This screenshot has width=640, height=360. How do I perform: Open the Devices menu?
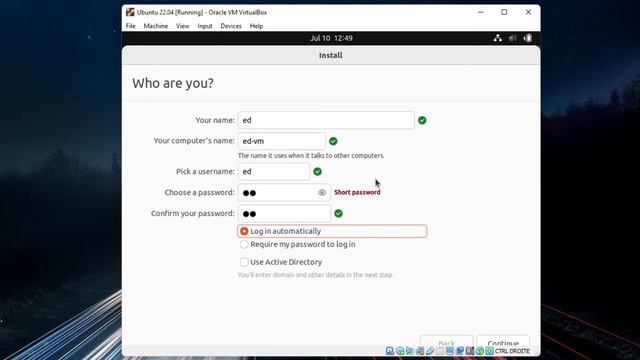click(x=231, y=26)
